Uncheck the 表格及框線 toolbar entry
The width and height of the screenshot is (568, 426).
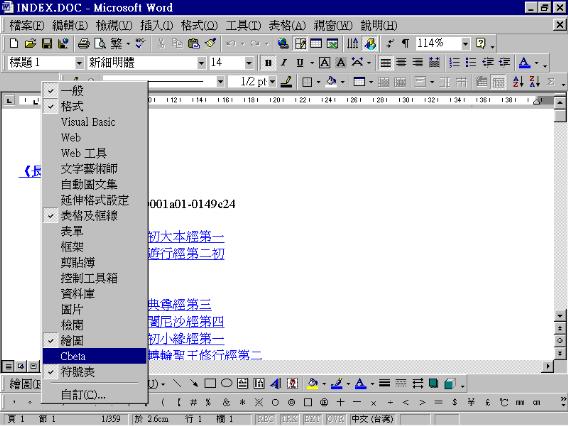95,216
